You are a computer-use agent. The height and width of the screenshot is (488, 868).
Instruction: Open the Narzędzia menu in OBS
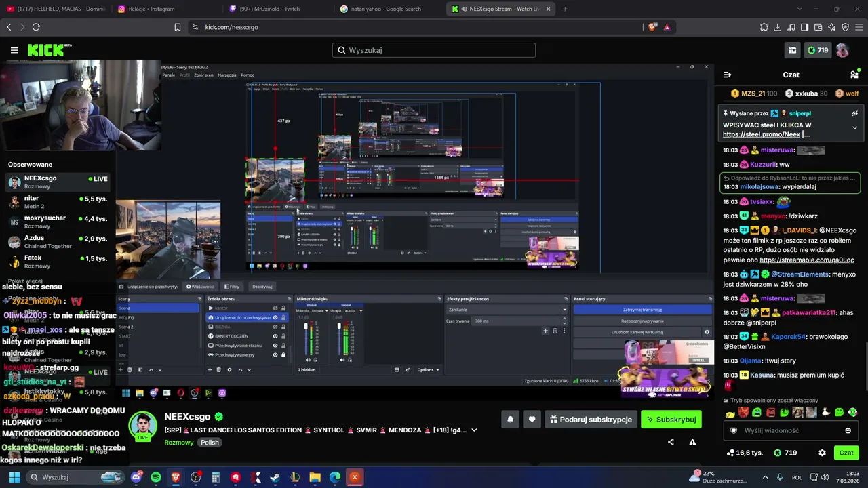click(226, 75)
